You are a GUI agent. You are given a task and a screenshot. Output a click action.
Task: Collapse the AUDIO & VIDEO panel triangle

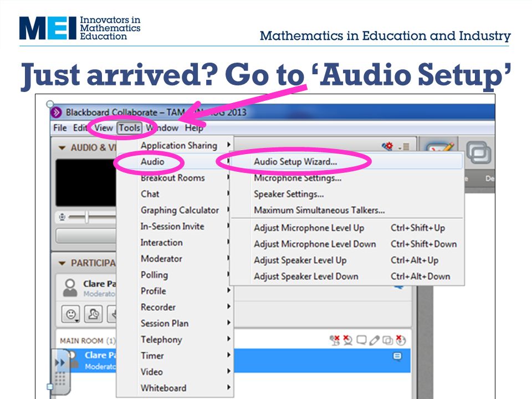pos(62,148)
